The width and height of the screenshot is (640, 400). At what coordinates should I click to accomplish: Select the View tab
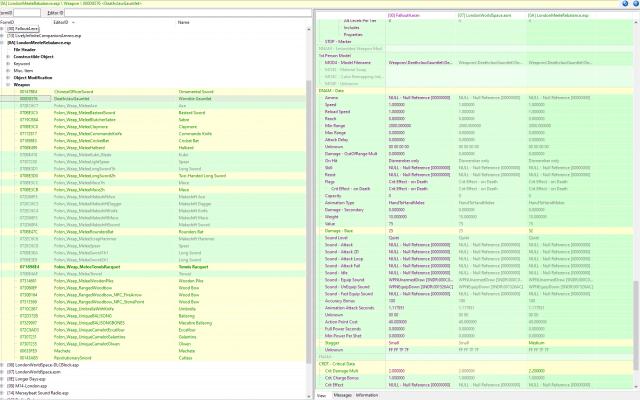pyautogui.click(x=322, y=395)
